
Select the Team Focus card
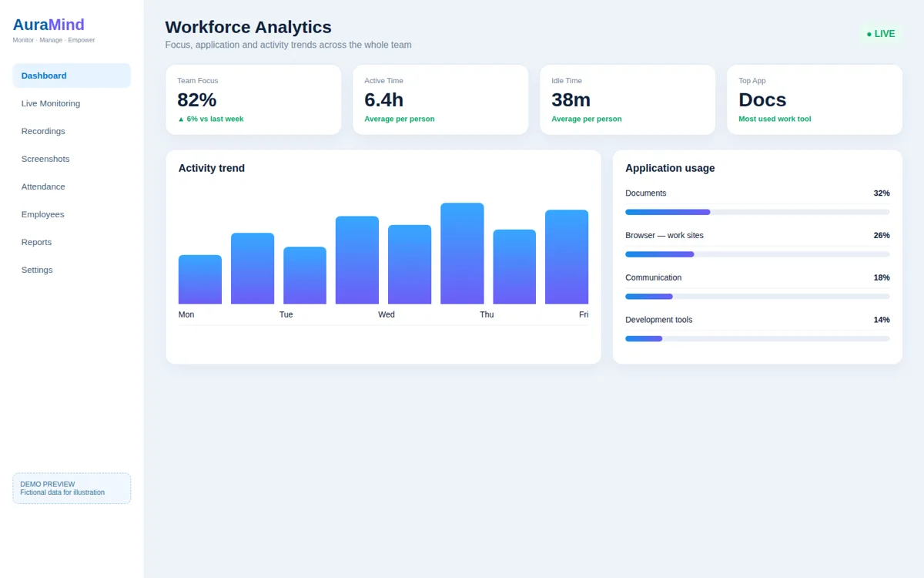tap(253, 99)
